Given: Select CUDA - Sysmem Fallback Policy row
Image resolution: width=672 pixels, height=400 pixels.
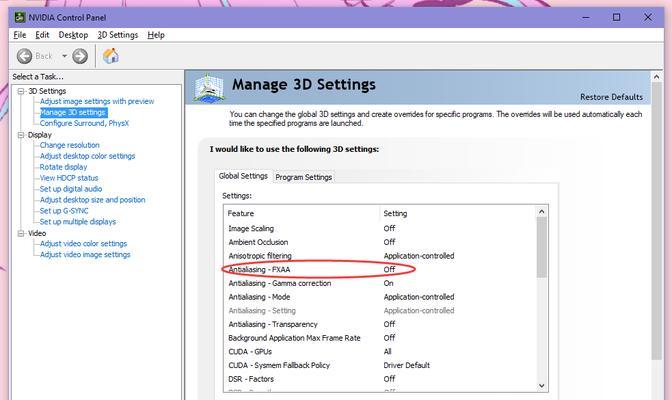Looking at the screenshot, I should tap(380, 366).
